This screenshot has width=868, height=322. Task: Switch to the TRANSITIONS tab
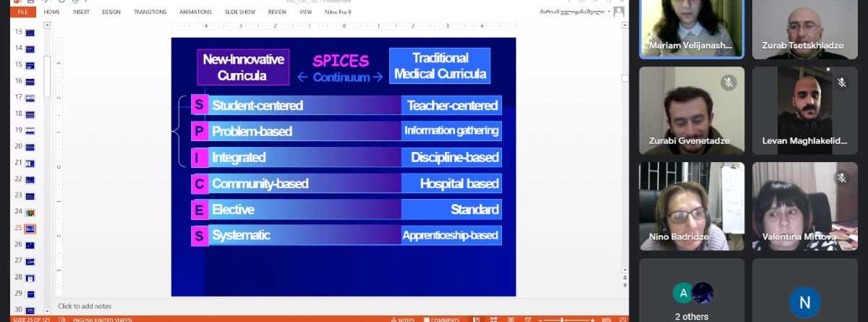[150, 12]
